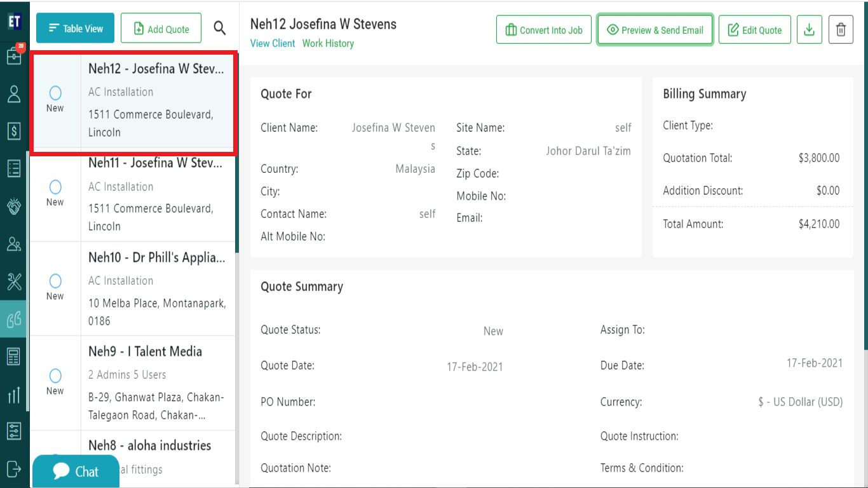Open the Work History link
Viewport: 868px width, 488px height.
click(x=328, y=43)
